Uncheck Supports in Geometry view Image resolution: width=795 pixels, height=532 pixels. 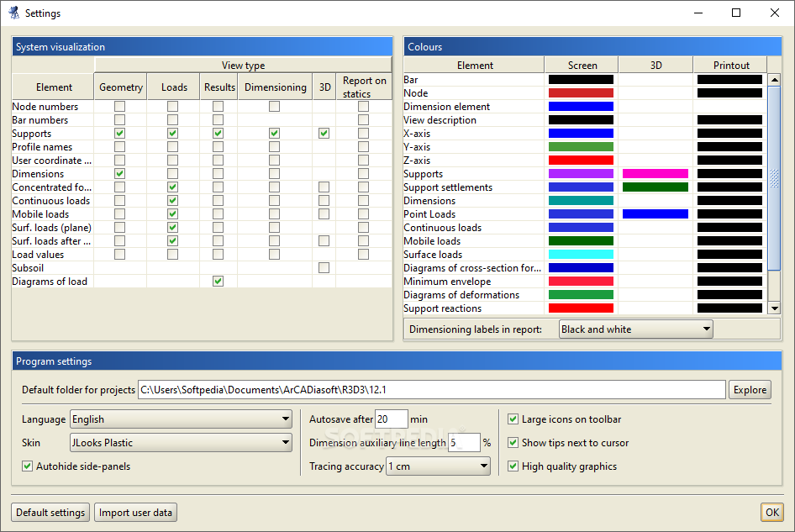[119, 134]
